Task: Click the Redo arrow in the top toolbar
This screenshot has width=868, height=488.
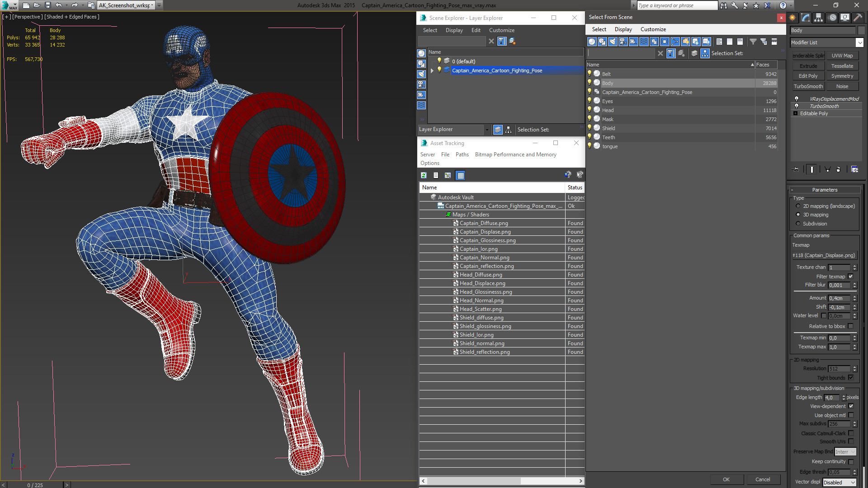Action: click(75, 5)
